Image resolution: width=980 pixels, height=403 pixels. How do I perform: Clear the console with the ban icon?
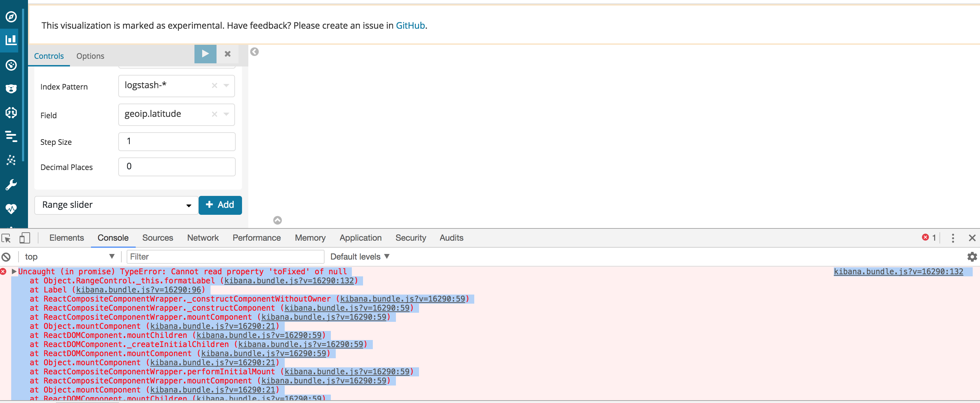[x=6, y=257]
